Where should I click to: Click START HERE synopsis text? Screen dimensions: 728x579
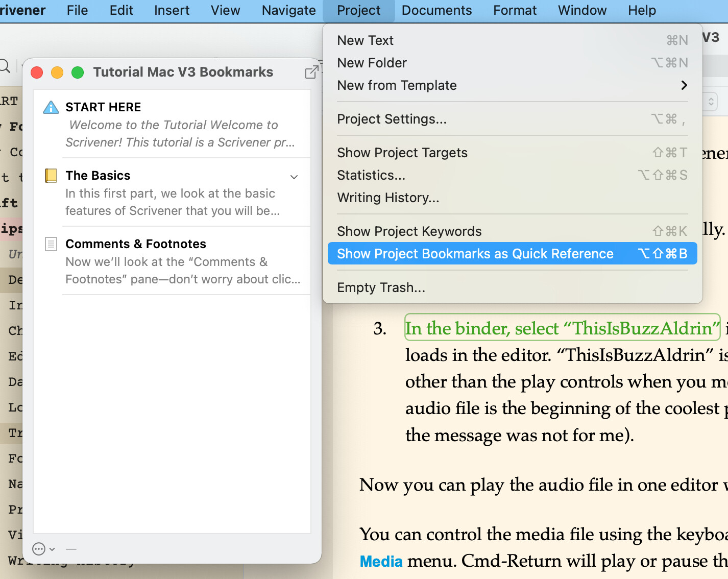180,134
